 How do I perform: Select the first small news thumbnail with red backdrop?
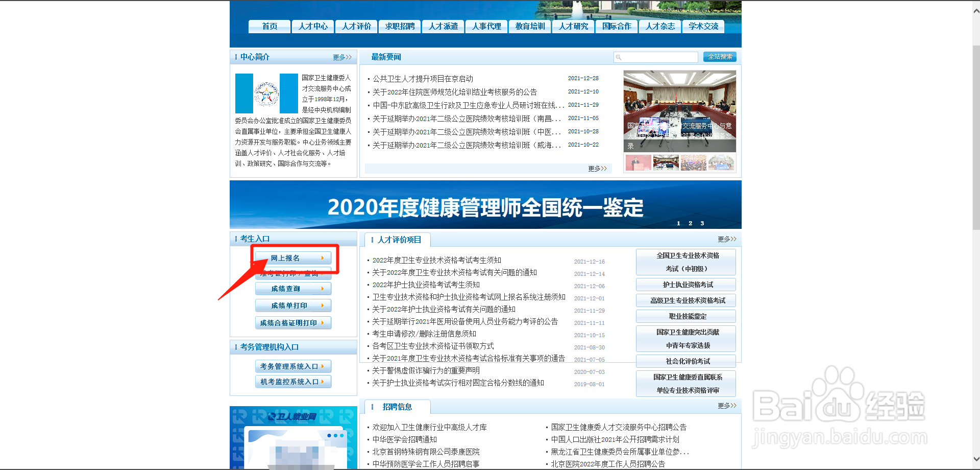click(x=639, y=162)
